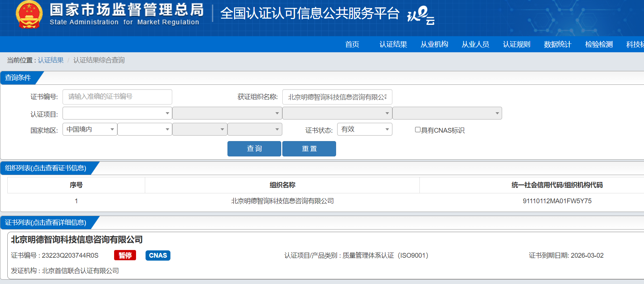Click the red 暂停 status badge
This screenshot has width=644, height=284.
pyautogui.click(x=125, y=255)
